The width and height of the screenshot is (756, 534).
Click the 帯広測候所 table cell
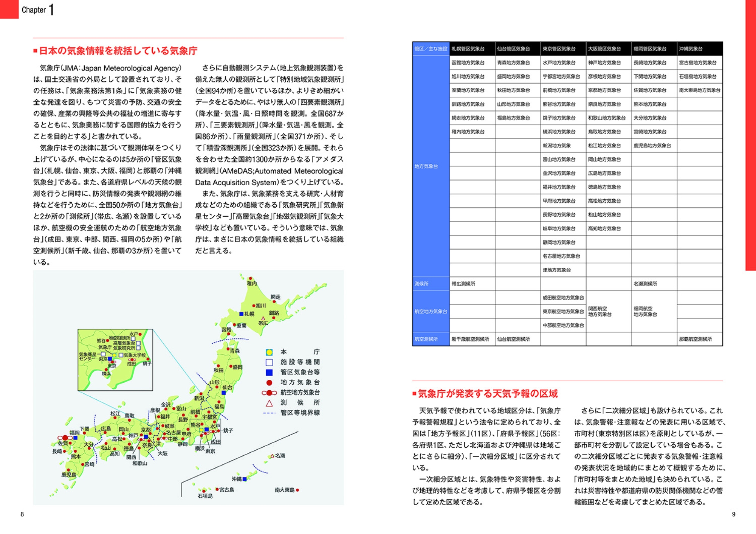[x=472, y=284]
